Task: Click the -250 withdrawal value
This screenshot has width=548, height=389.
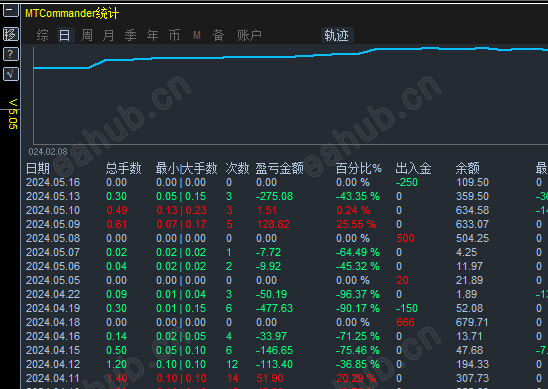Action: tap(407, 182)
